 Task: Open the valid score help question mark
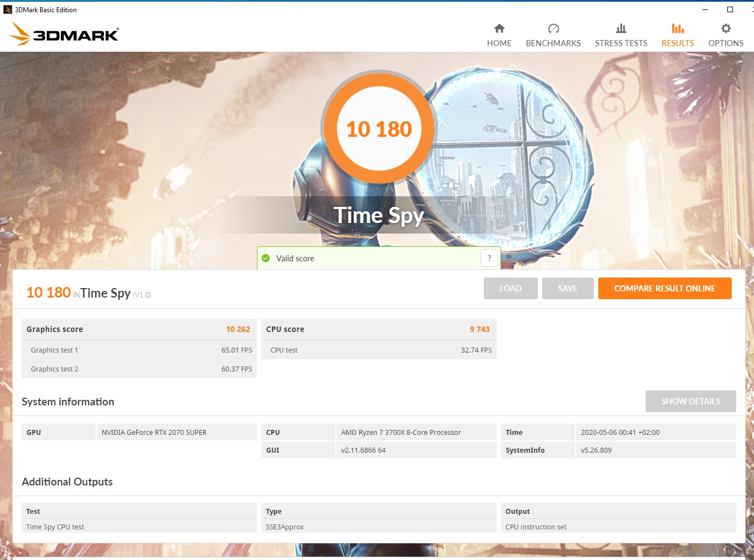pos(489,258)
